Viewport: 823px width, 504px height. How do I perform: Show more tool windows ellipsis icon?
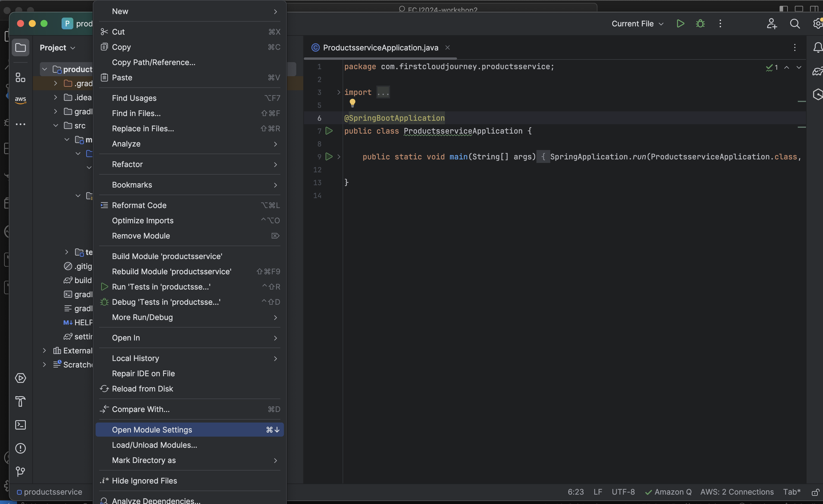point(20,124)
